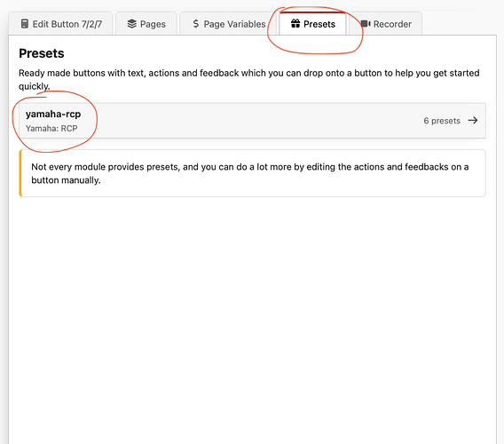Switch to the Recorder tab

[x=386, y=23]
